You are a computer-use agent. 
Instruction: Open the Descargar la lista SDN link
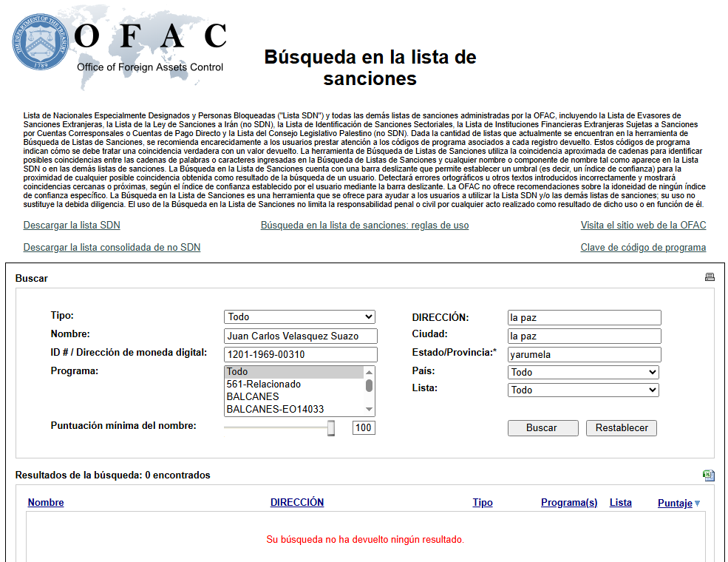tap(72, 226)
